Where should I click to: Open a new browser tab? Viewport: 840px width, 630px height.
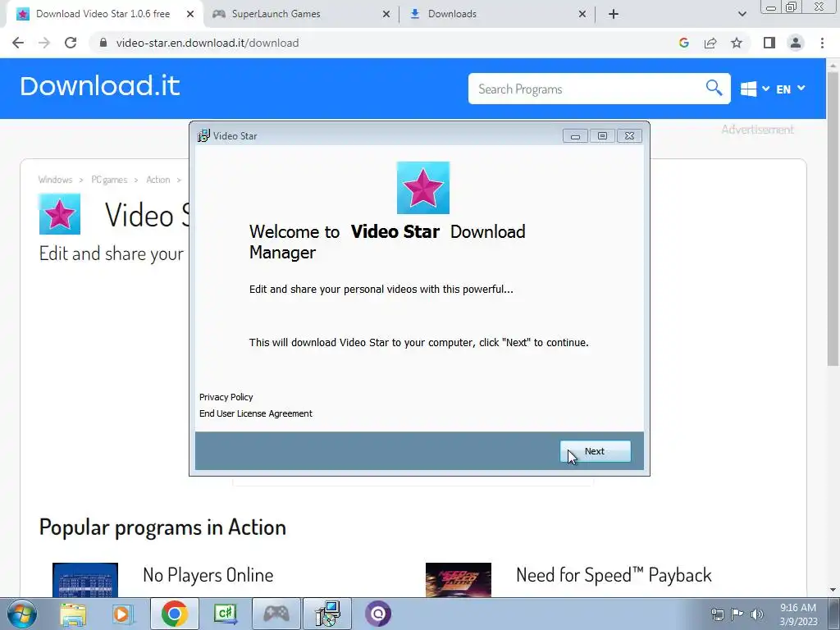(x=614, y=14)
